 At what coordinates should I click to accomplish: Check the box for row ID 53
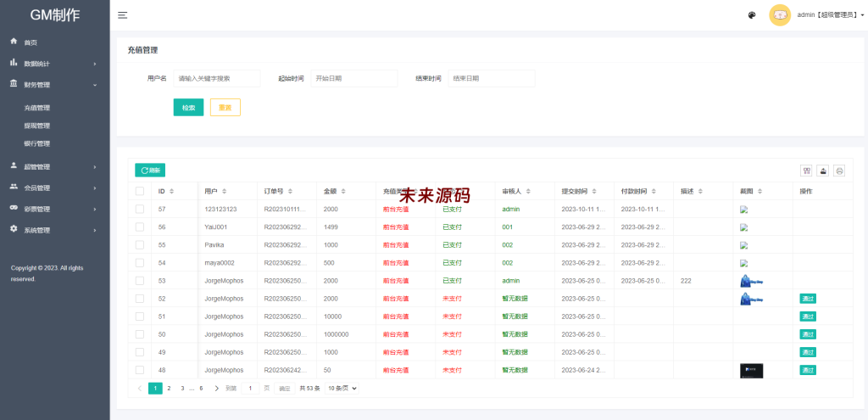pyautogui.click(x=140, y=280)
